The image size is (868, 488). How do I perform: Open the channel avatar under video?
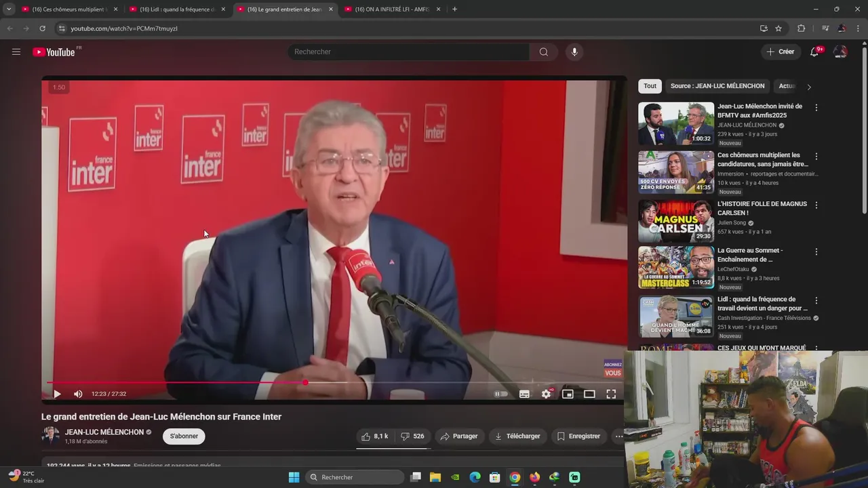click(51, 436)
